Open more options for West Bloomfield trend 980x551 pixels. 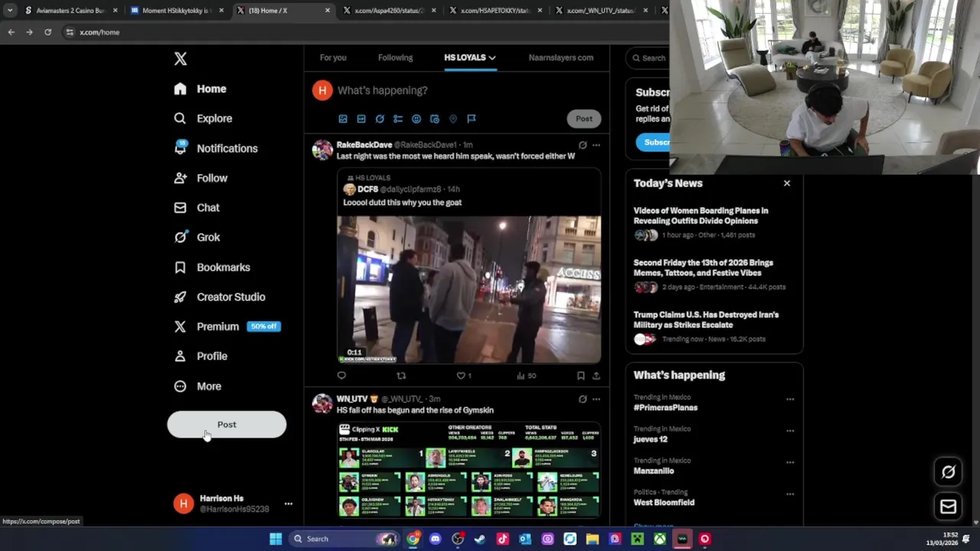point(790,494)
